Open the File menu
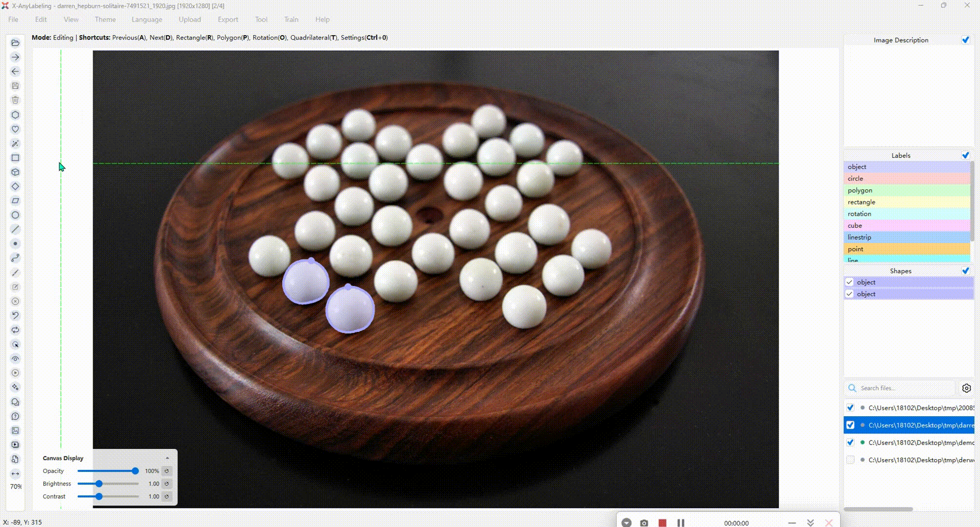The width and height of the screenshot is (980, 527). (13, 20)
